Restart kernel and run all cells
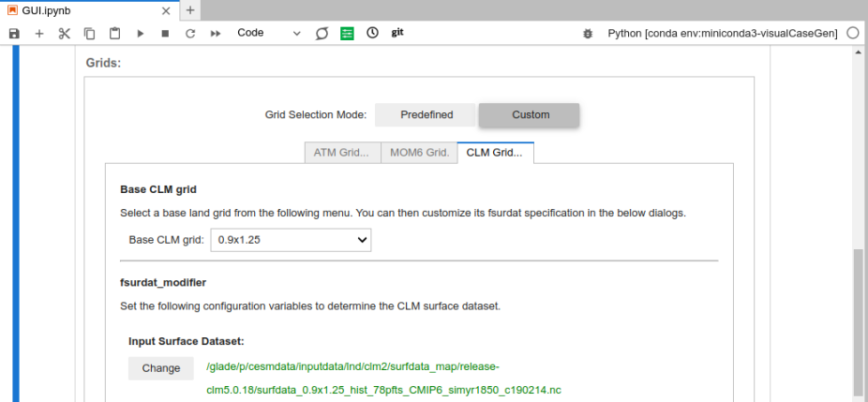This screenshot has height=402, width=868. tap(216, 33)
